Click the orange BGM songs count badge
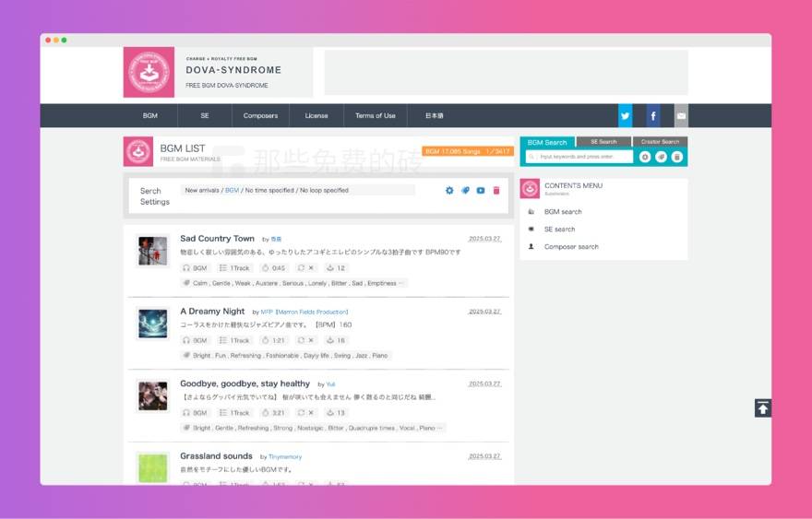The height and width of the screenshot is (519, 812). pos(468,151)
